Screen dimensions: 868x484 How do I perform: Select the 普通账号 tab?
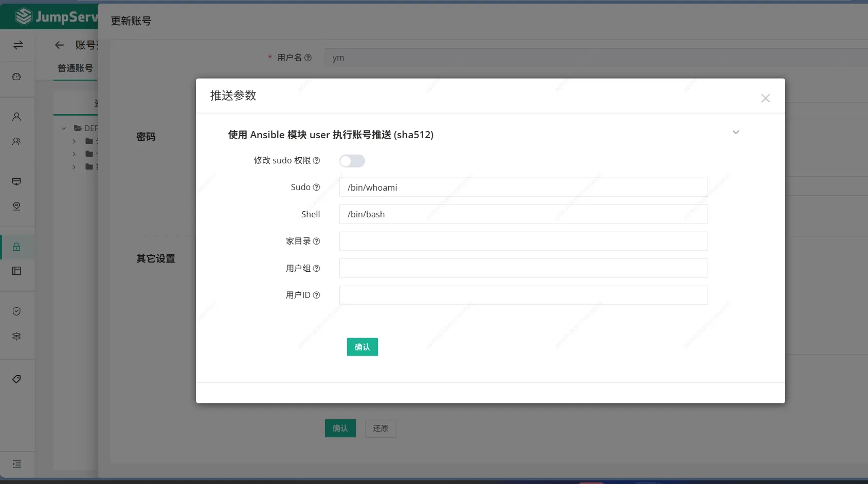(75, 68)
